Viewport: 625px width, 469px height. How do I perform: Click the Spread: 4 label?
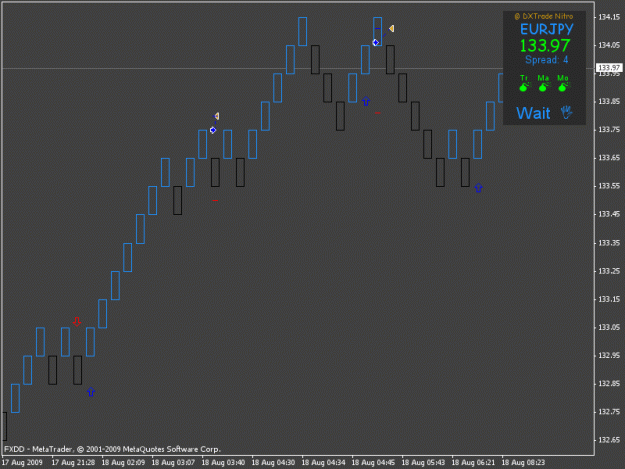tap(546, 60)
